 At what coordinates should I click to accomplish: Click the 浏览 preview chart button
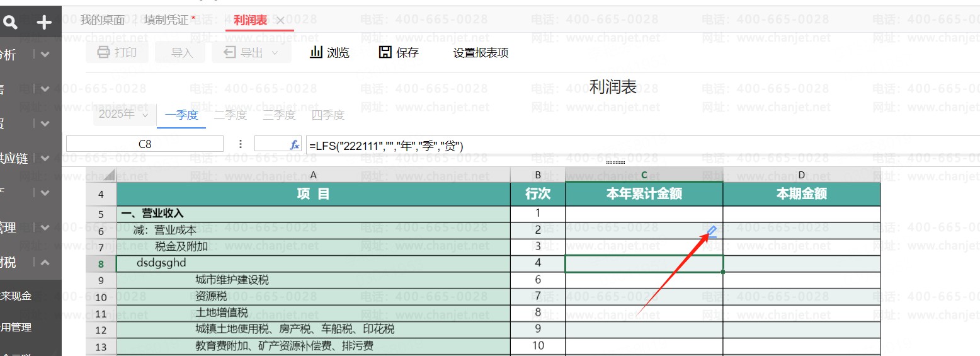tap(329, 52)
